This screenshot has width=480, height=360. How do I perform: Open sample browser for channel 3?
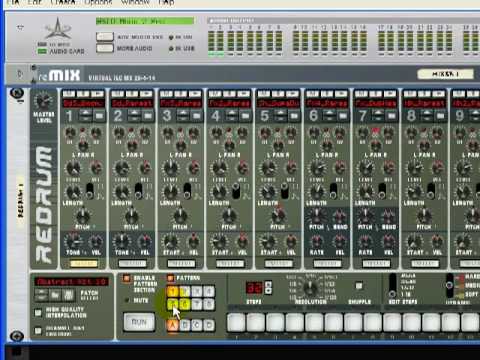pyautogui.click(x=197, y=116)
